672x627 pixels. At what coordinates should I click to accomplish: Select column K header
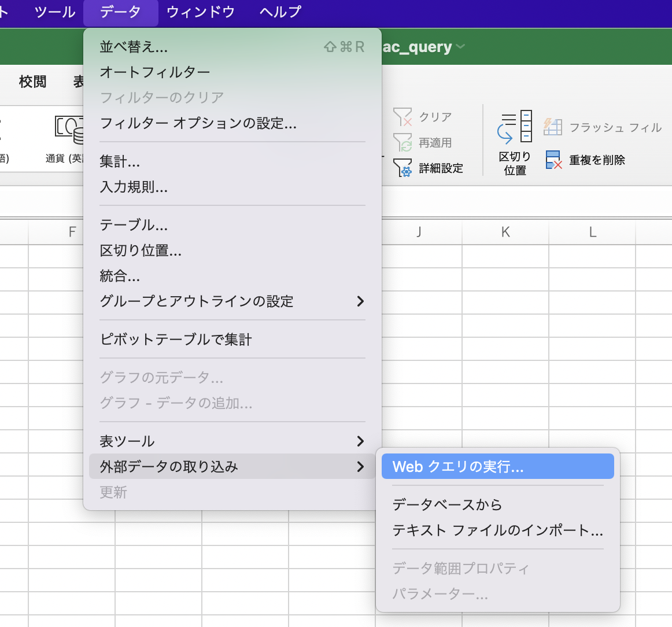pyautogui.click(x=505, y=232)
